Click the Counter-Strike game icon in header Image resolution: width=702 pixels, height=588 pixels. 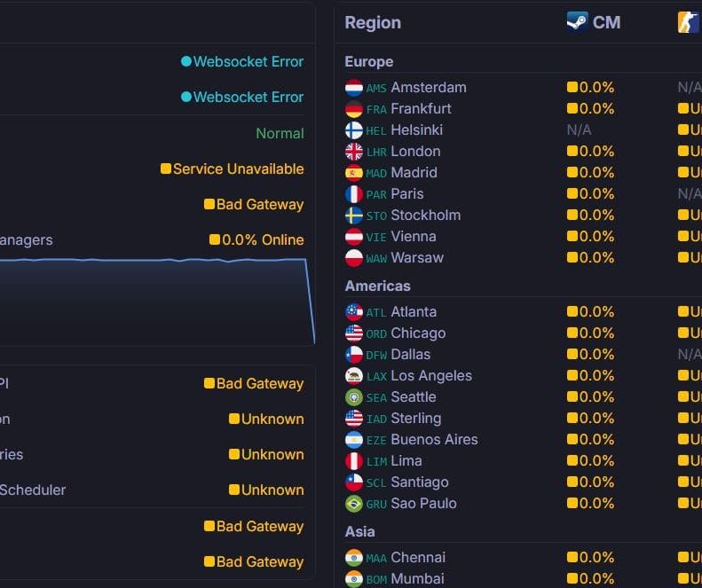tap(689, 22)
